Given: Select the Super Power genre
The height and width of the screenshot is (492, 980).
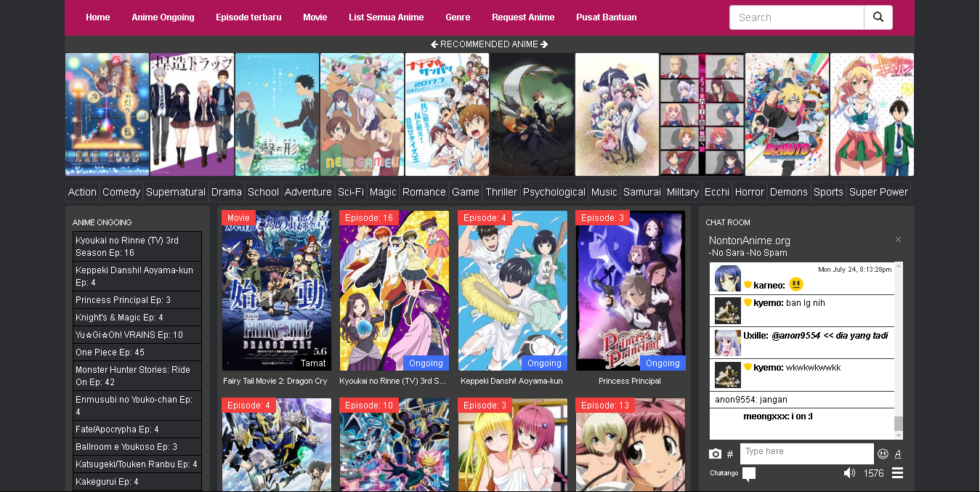Looking at the screenshot, I should 879,192.
